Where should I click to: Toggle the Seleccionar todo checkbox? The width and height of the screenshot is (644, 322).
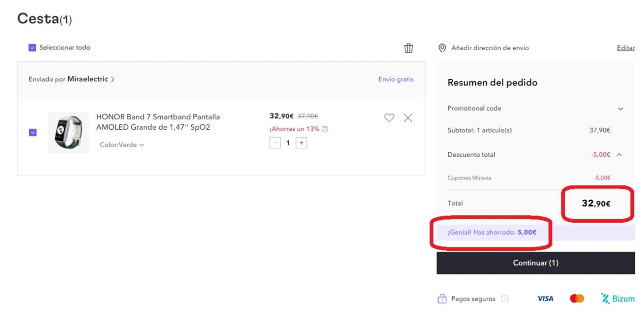[32, 47]
